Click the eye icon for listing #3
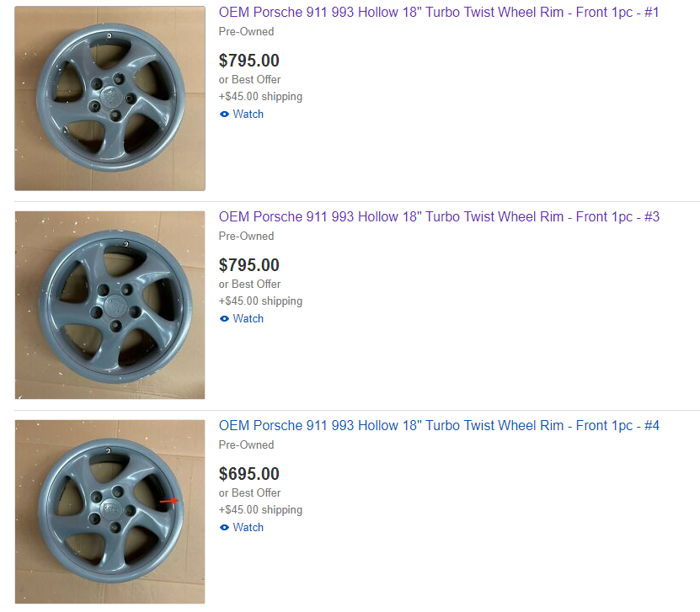 pyautogui.click(x=224, y=319)
